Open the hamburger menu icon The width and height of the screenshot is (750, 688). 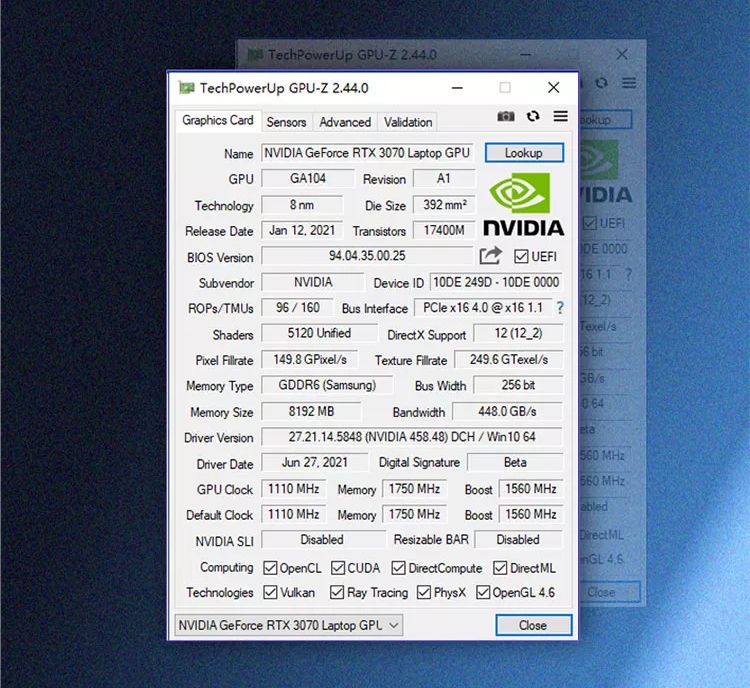560,117
